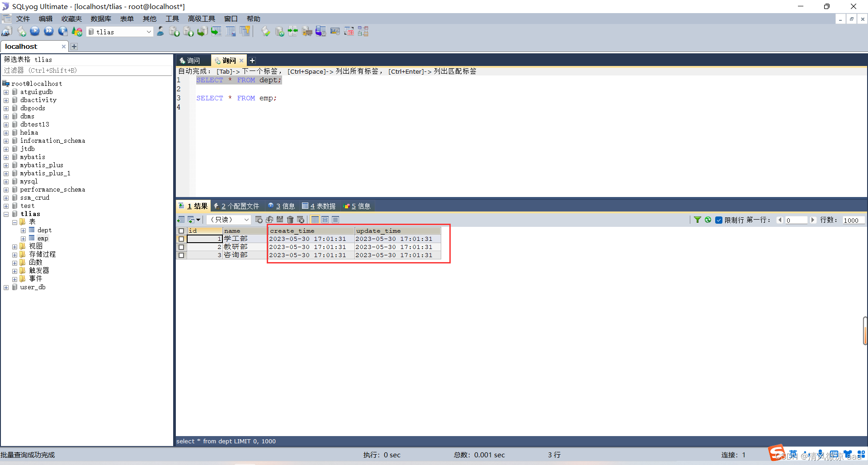Open the 文件 menu
Image resolution: width=868 pixels, height=465 pixels.
coord(23,19)
